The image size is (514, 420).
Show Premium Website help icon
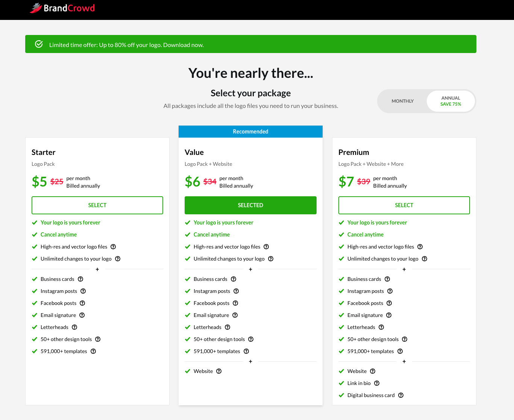point(373,371)
